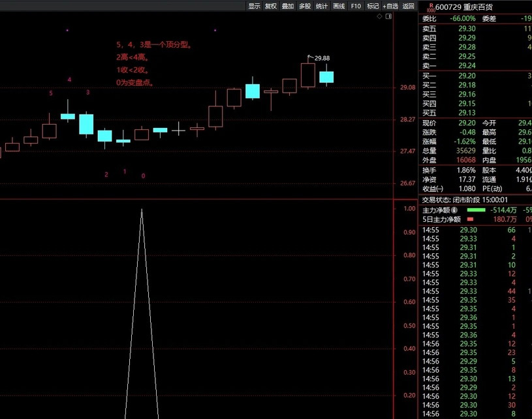
Task: Open the 统计 statistics tool
Action: pos(322,6)
